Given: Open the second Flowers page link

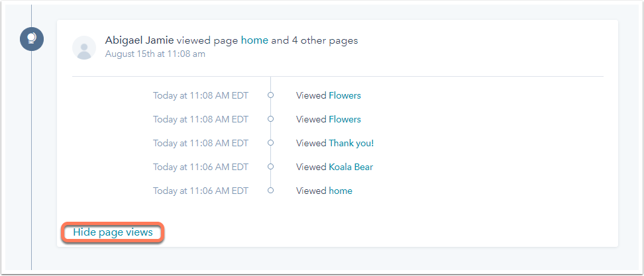Looking at the screenshot, I should coord(345,119).
